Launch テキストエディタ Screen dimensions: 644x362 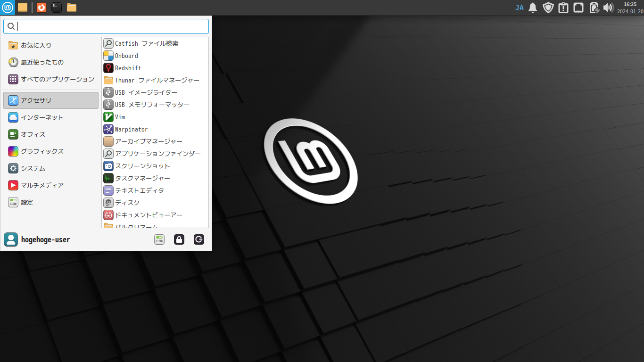pos(155,190)
